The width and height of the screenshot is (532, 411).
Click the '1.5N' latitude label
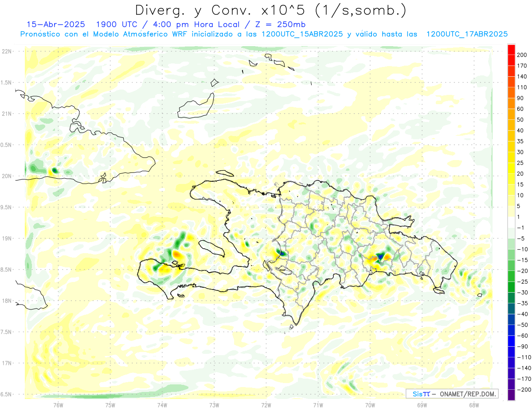pyautogui.click(x=6, y=82)
